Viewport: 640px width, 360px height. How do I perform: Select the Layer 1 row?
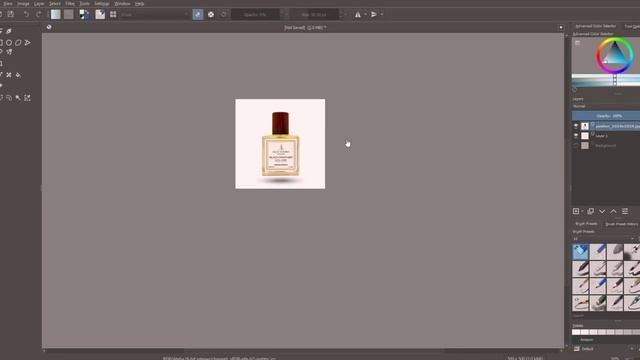[x=606, y=136]
